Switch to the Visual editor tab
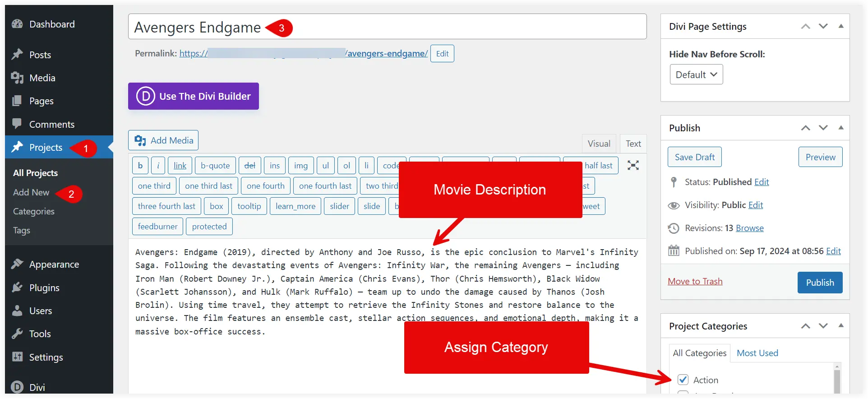The width and height of the screenshot is (868, 399). (599, 144)
